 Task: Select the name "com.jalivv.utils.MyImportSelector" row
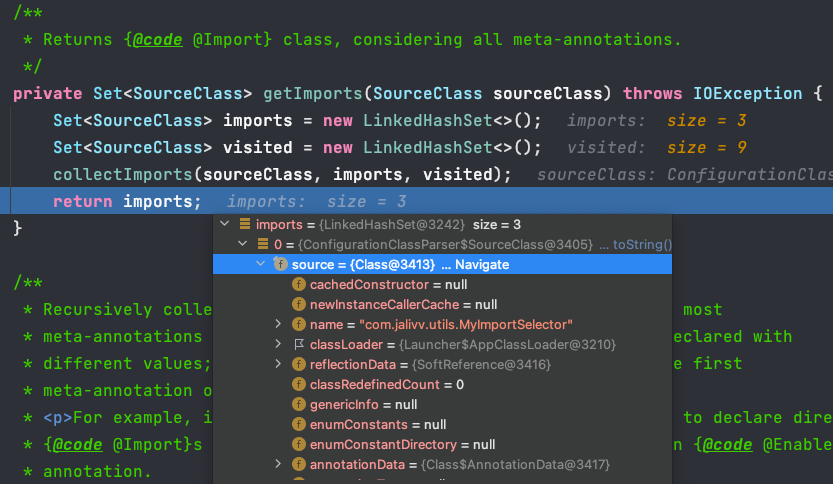(443, 324)
